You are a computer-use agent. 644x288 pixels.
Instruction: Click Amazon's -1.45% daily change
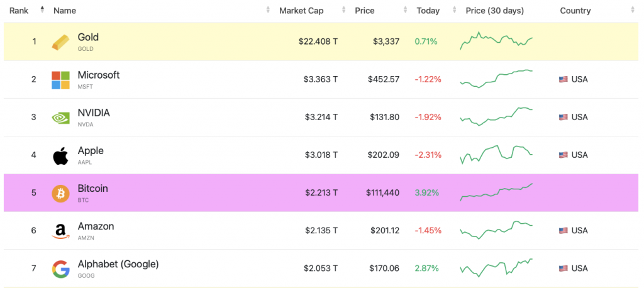pyautogui.click(x=428, y=231)
